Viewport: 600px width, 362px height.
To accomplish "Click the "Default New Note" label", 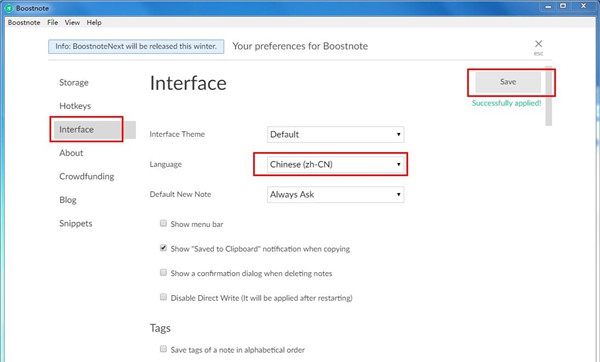I will click(x=180, y=194).
